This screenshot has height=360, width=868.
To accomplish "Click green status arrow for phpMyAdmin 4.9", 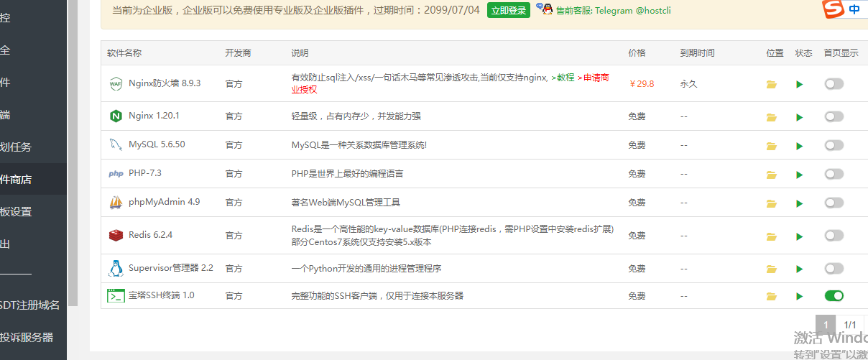I will (x=800, y=203).
